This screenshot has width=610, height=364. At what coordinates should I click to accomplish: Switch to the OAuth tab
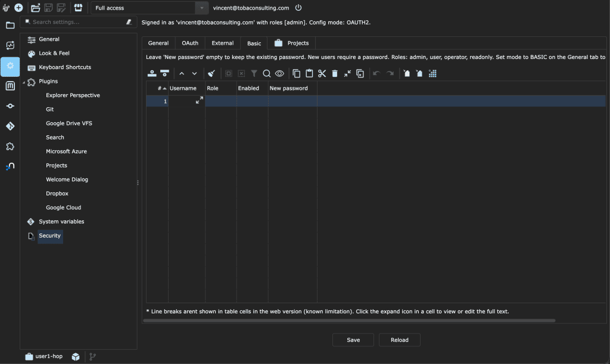[190, 43]
